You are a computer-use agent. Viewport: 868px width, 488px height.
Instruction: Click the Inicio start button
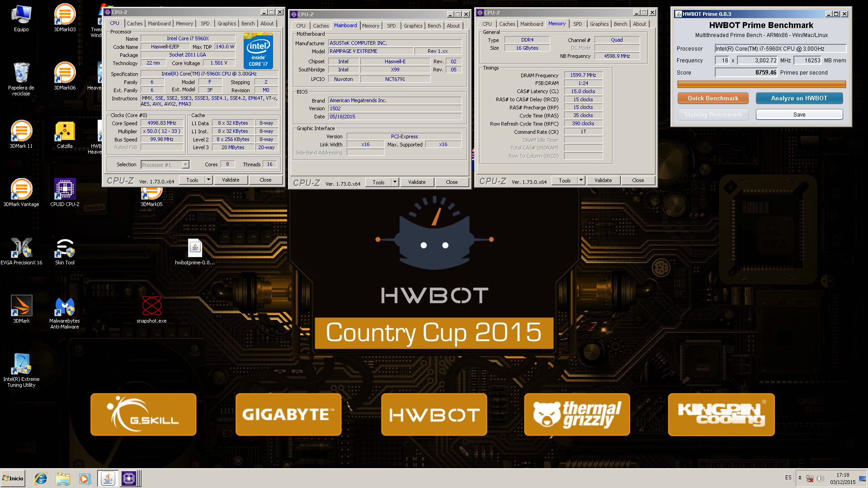pyautogui.click(x=13, y=479)
